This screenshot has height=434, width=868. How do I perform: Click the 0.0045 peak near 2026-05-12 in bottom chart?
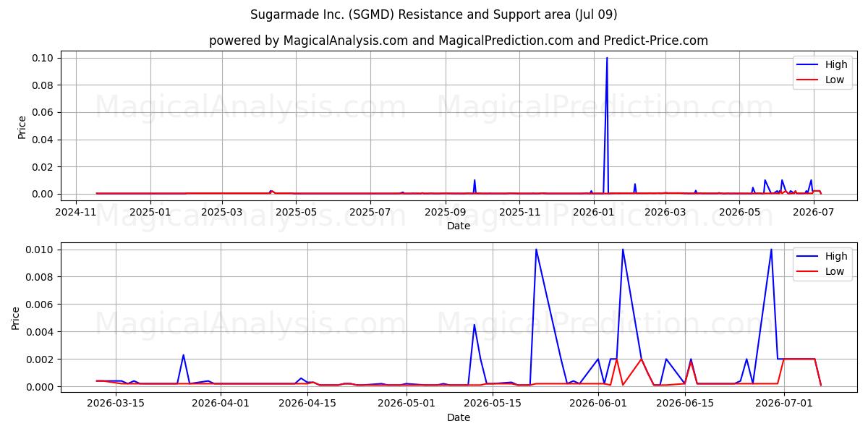pos(475,325)
